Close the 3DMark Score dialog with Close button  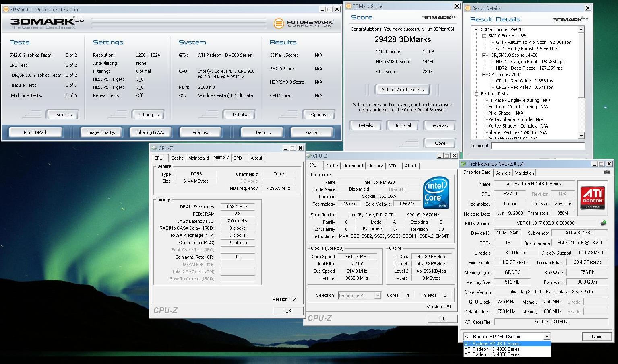pyautogui.click(x=440, y=143)
